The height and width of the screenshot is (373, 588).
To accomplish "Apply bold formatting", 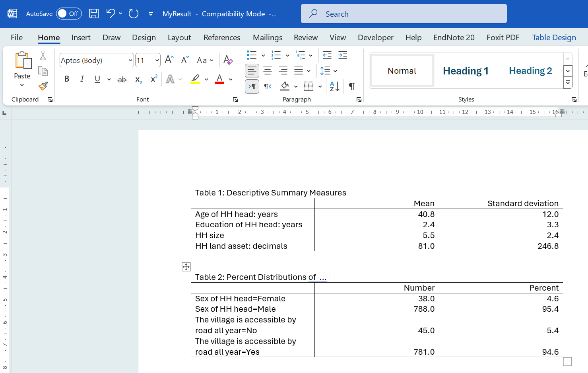I will [x=66, y=79].
